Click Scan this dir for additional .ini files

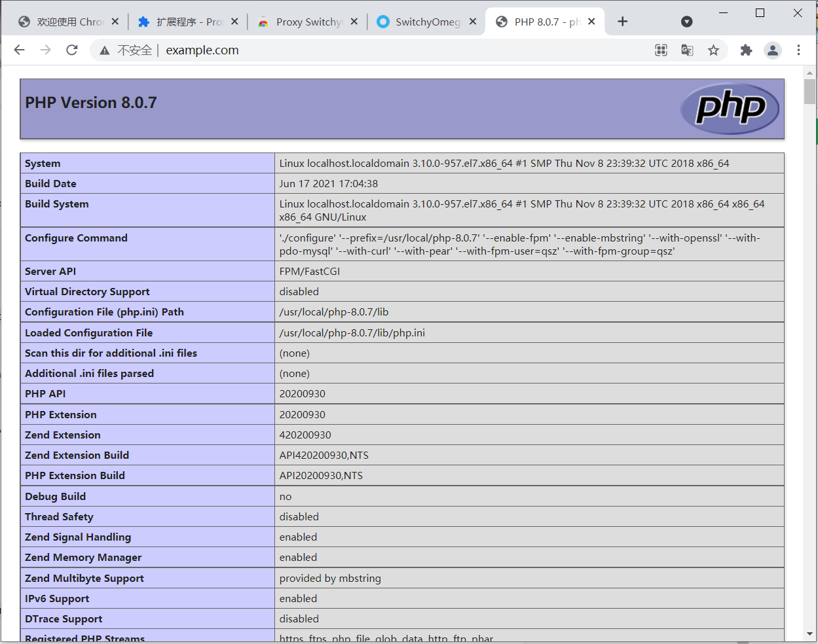111,353
